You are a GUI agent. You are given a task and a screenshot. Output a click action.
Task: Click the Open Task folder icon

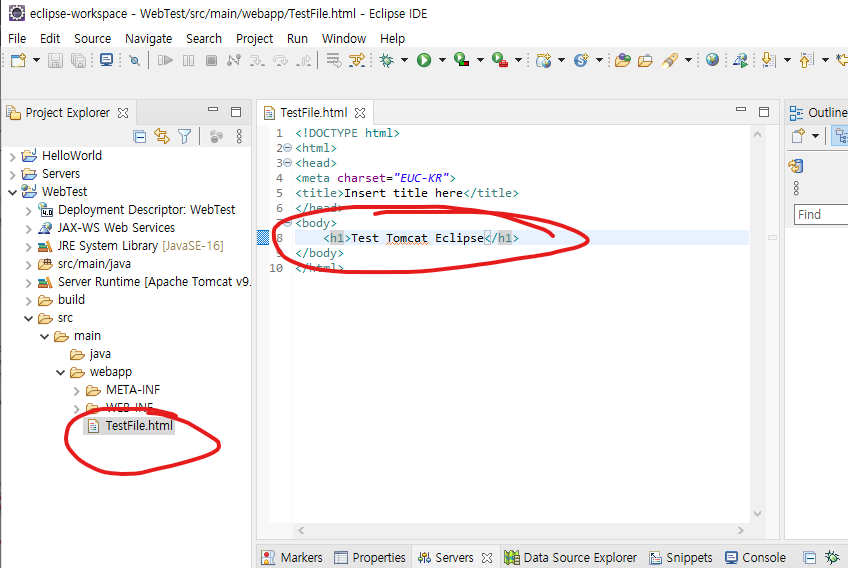(x=645, y=60)
